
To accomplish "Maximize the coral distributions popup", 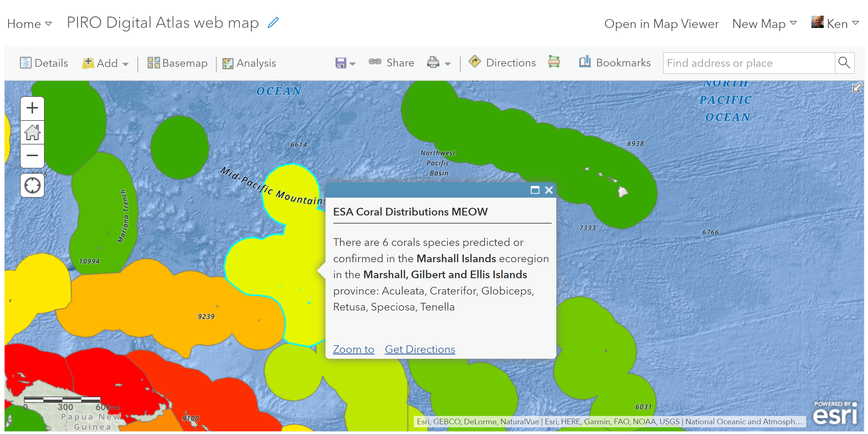I will pos(535,190).
